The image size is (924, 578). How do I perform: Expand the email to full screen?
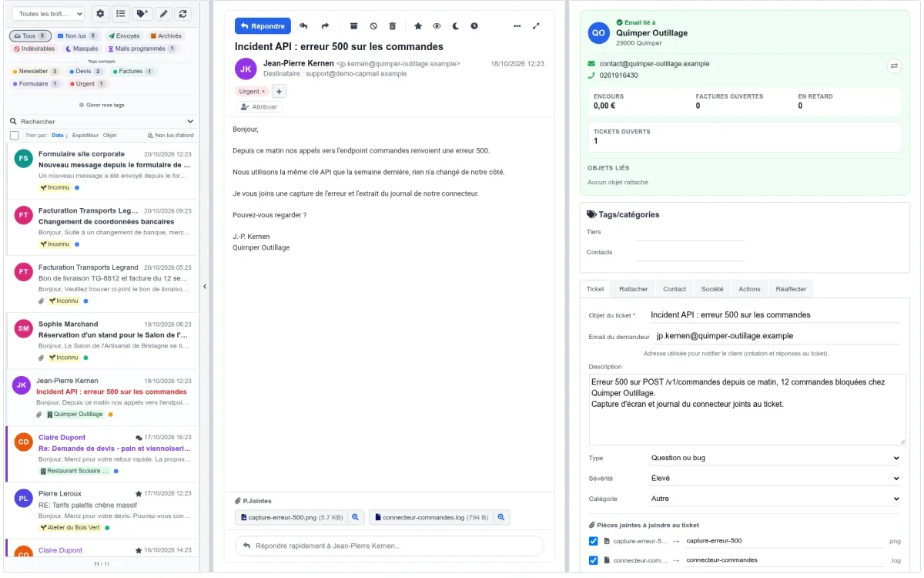point(536,26)
